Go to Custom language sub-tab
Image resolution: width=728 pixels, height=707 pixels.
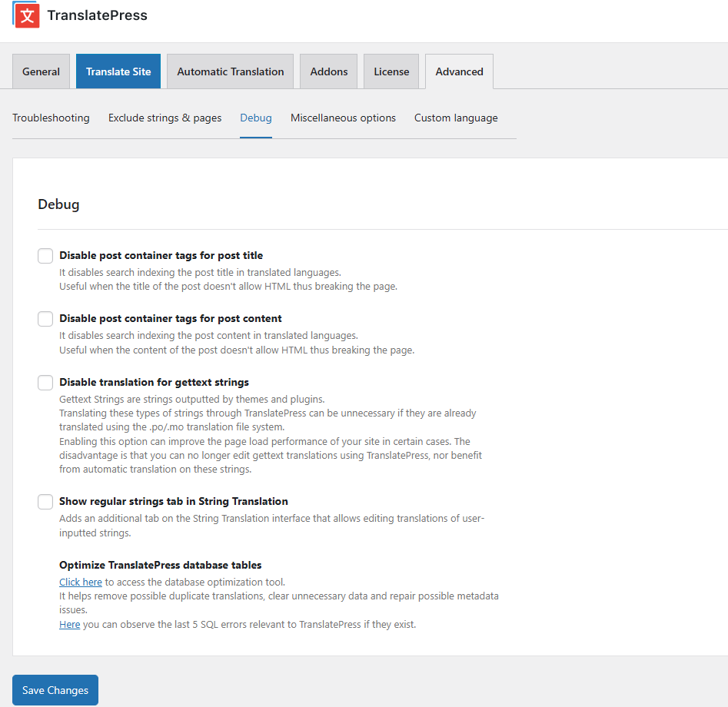pos(456,118)
